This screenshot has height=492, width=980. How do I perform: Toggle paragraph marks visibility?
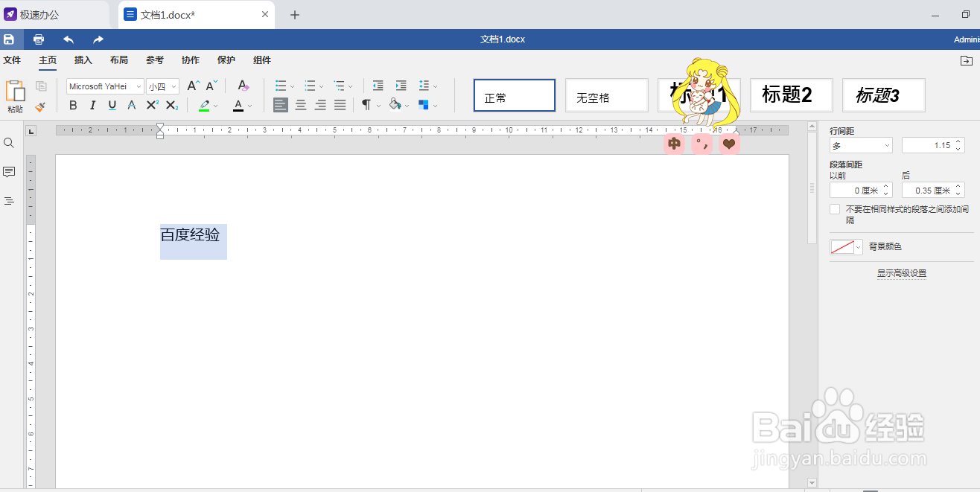pyautogui.click(x=366, y=105)
